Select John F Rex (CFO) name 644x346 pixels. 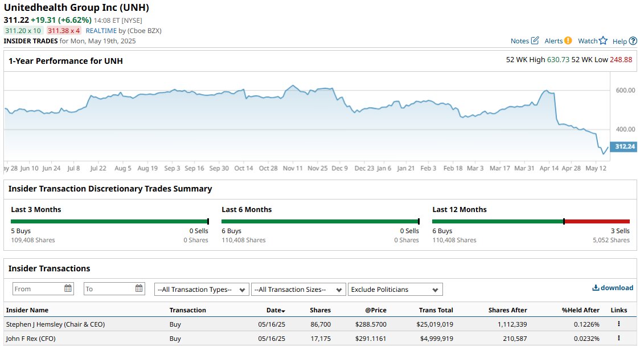point(31,339)
